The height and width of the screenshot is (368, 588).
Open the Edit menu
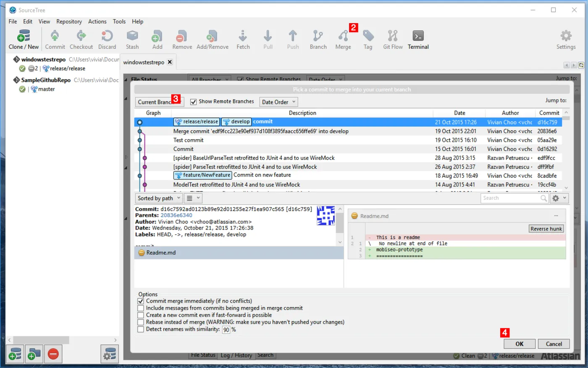tap(28, 21)
